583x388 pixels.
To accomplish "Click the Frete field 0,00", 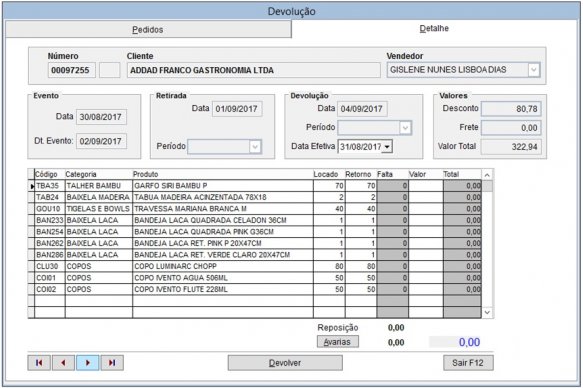I will [511, 128].
